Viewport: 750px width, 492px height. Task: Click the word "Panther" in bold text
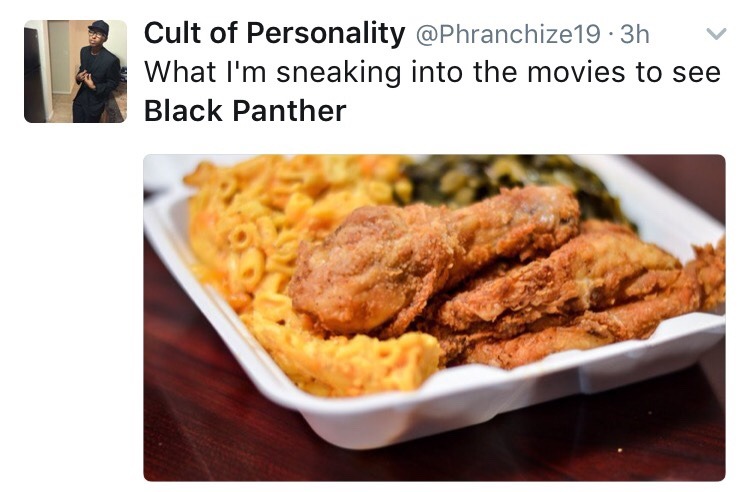point(289,111)
